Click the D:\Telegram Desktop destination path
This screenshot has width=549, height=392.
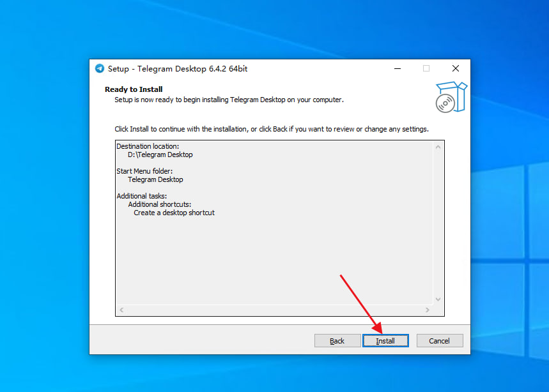(160, 155)
